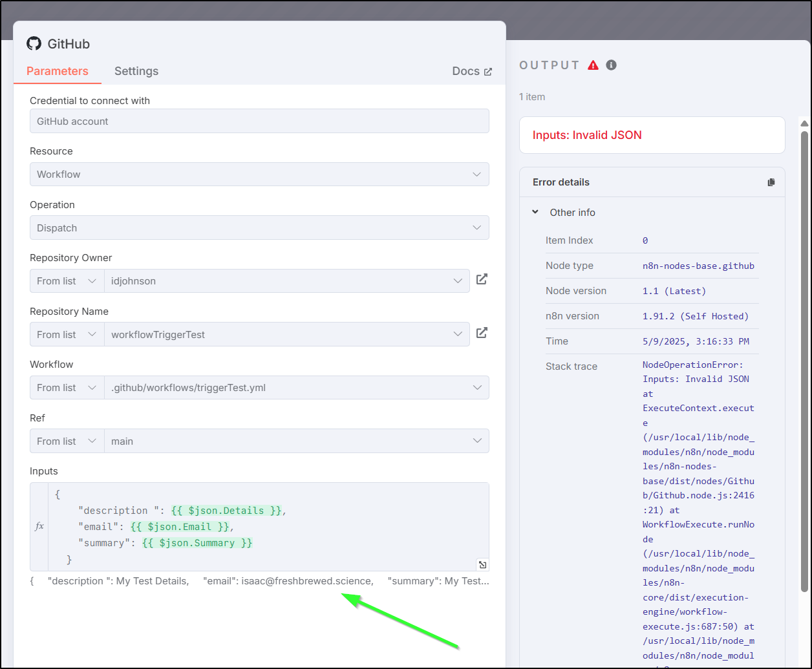Open the triggerTest.yml workflow dropdown
The width and height of the screenshot is (812, 669).
(x=297, y=388)
